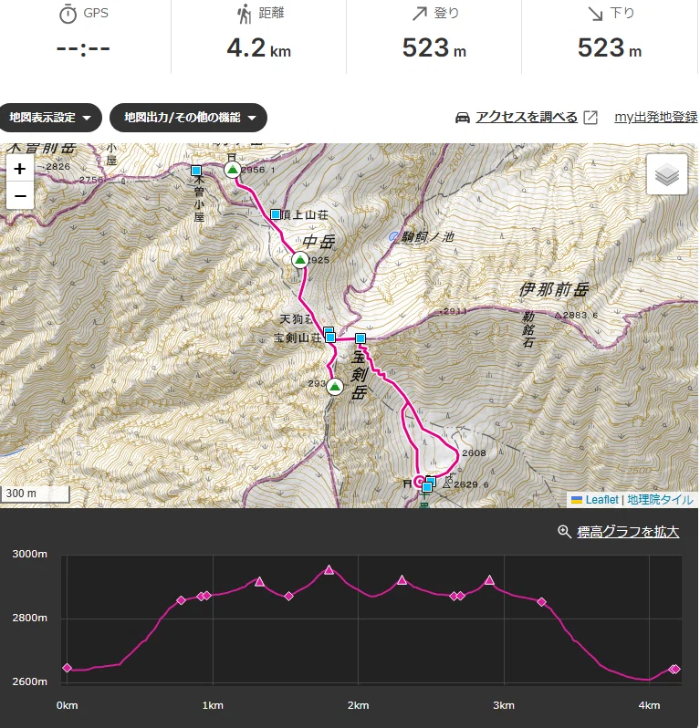Click the 中岳 peak marker
This screenshot has width=700, height=728.
pos(300,260)
